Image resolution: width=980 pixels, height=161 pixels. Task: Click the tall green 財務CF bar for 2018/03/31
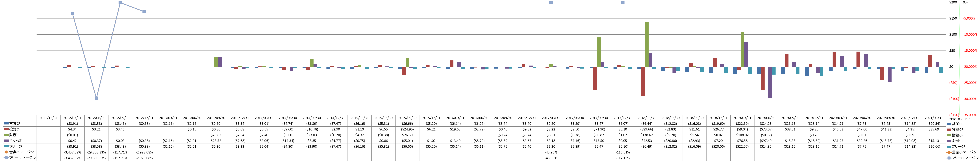647,44
